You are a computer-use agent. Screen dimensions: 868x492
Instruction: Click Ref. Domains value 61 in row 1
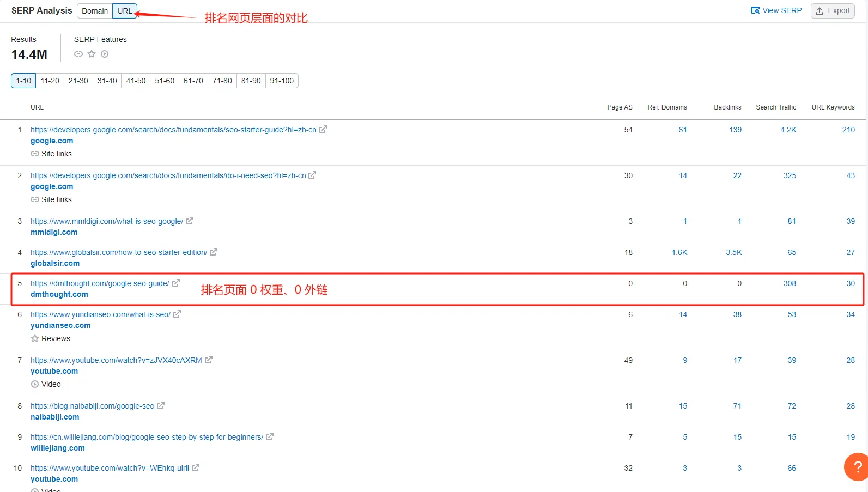click(683, 130)
